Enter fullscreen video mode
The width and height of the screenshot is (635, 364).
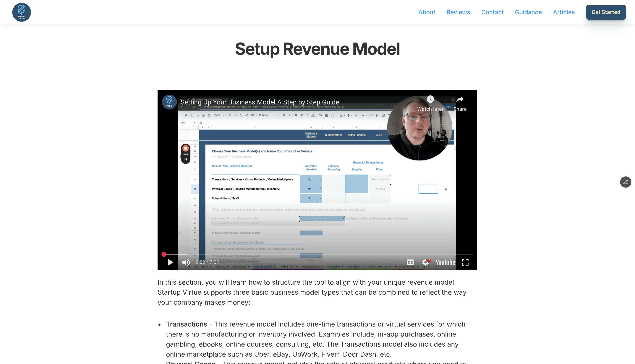tap(465, 262)
